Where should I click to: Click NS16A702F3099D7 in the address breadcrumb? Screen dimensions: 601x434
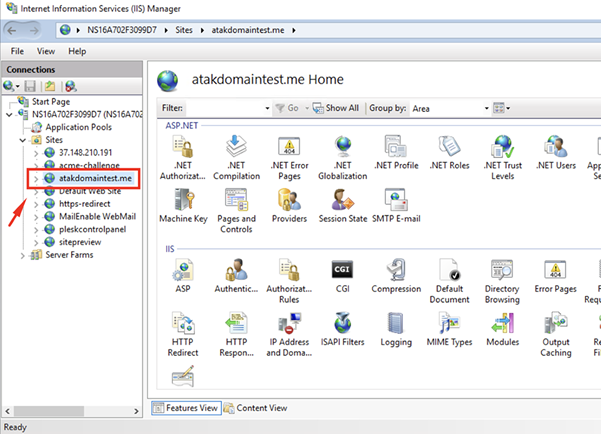[x=122, y=30]
